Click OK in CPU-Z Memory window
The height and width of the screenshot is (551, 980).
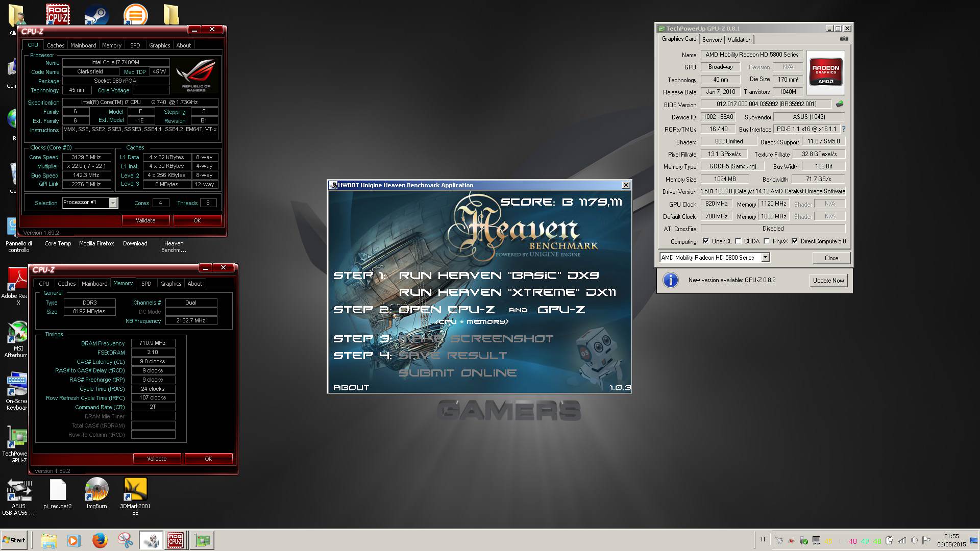point(208,459)
